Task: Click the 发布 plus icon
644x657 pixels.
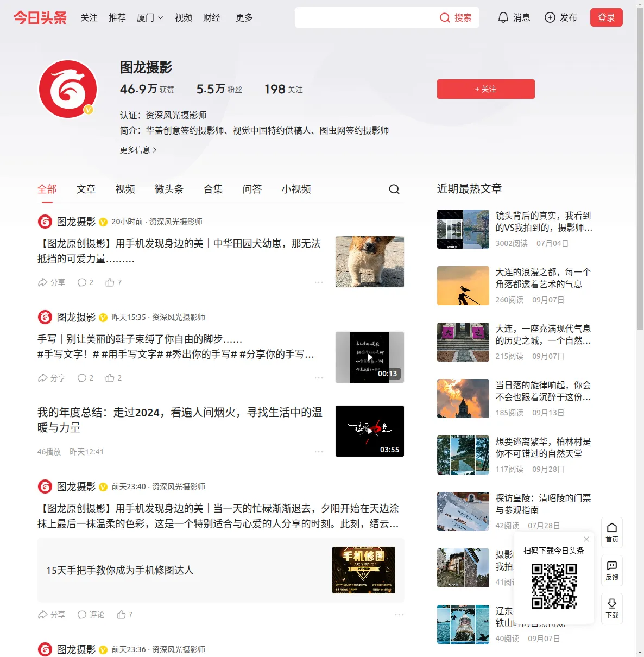Action: click(x=550, y=17)
